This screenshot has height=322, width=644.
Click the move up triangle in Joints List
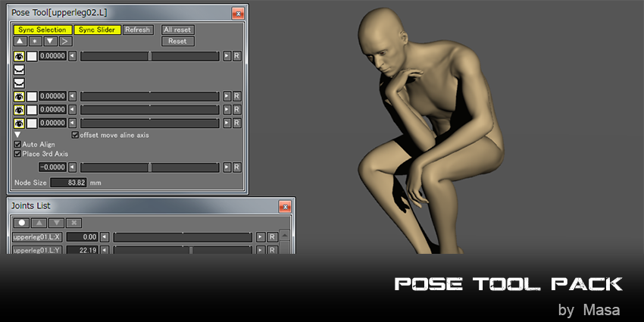coord(39,223)
